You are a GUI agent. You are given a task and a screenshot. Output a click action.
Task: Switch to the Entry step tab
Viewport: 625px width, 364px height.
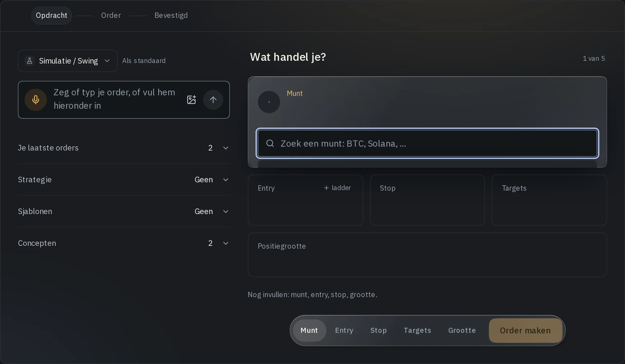click(344, 330)
